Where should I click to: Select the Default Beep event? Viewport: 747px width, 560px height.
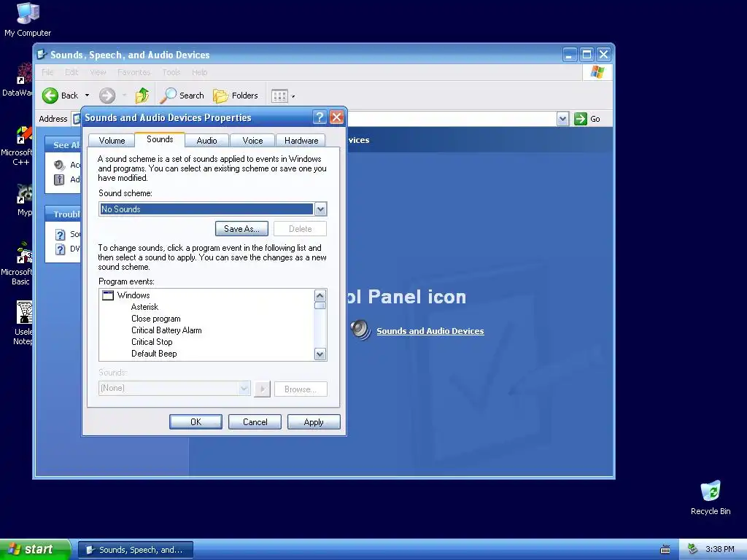click(x=154, y=354)
